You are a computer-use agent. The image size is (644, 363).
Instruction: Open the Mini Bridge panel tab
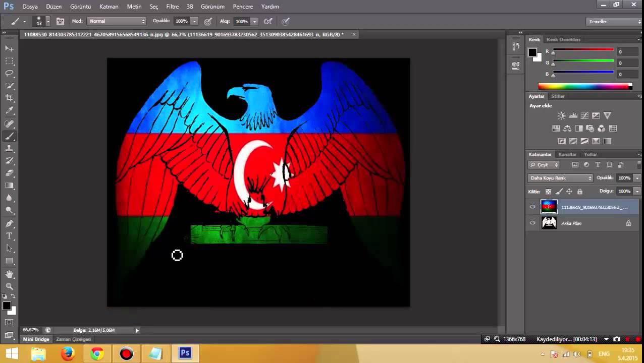tap(36, 339)
